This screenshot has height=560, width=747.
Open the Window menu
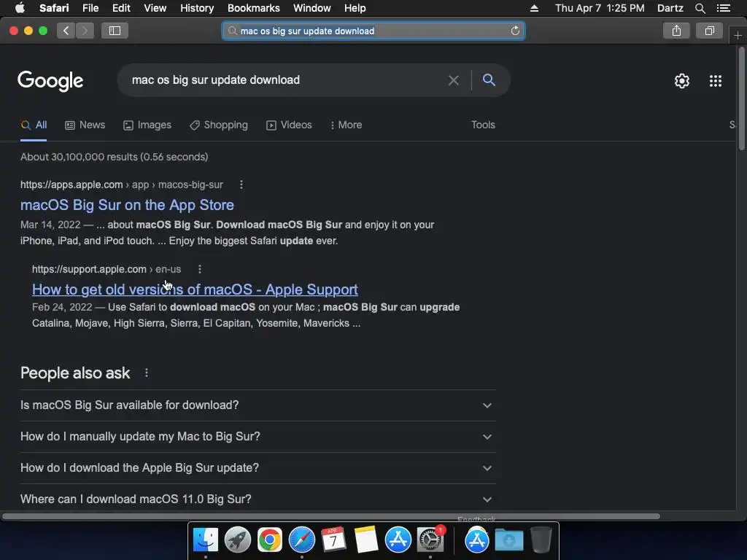coord(311,8)
